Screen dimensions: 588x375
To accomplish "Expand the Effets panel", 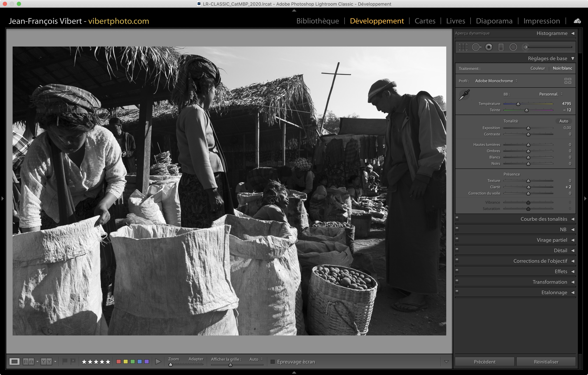I will pos(561,271).
